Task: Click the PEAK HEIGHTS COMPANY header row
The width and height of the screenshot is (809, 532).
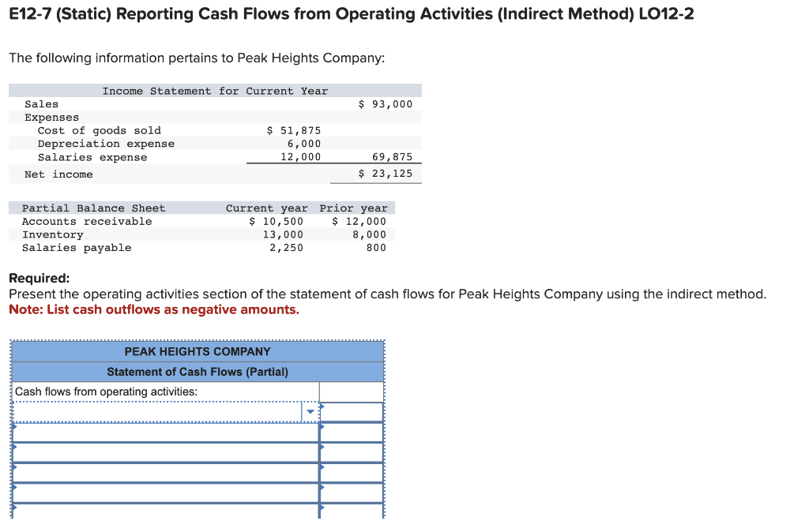Action: tap(196, 351)
